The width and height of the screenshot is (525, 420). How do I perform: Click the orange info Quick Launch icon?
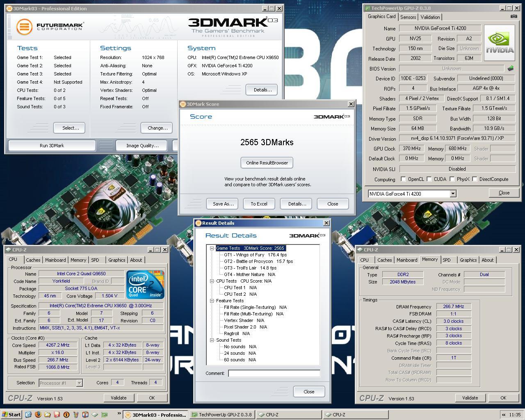click(66, 415)
